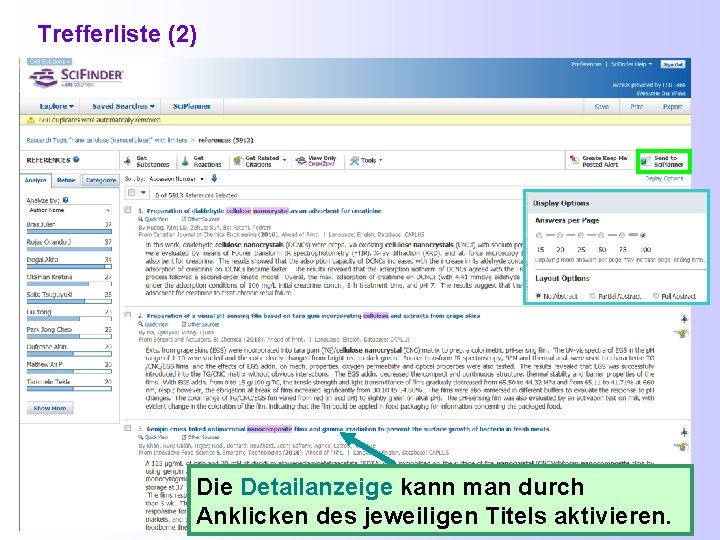
Task: Click Other Sources icon for reference 3
Action: pyautogui.click(x=184, y=437)
